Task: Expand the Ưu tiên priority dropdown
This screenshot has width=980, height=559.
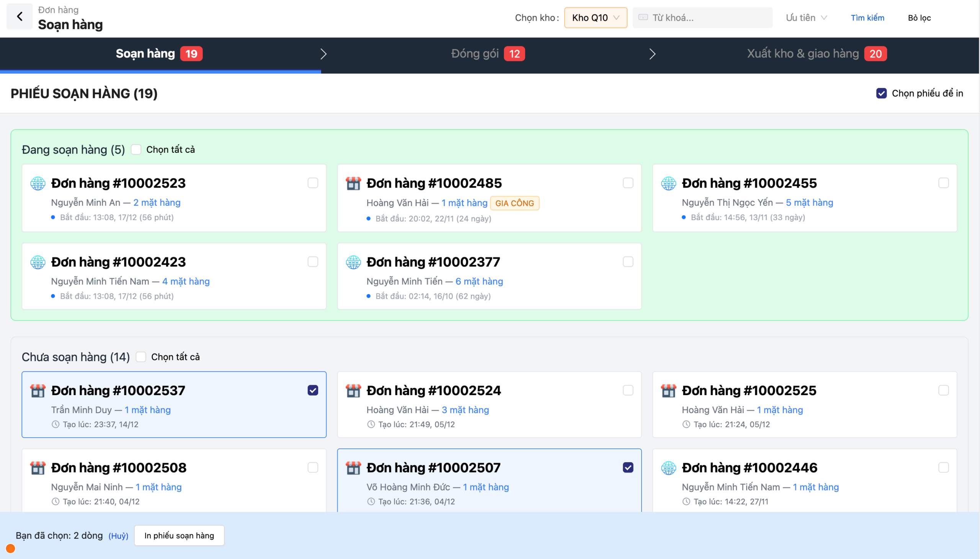Action: [x=806, y=18]
